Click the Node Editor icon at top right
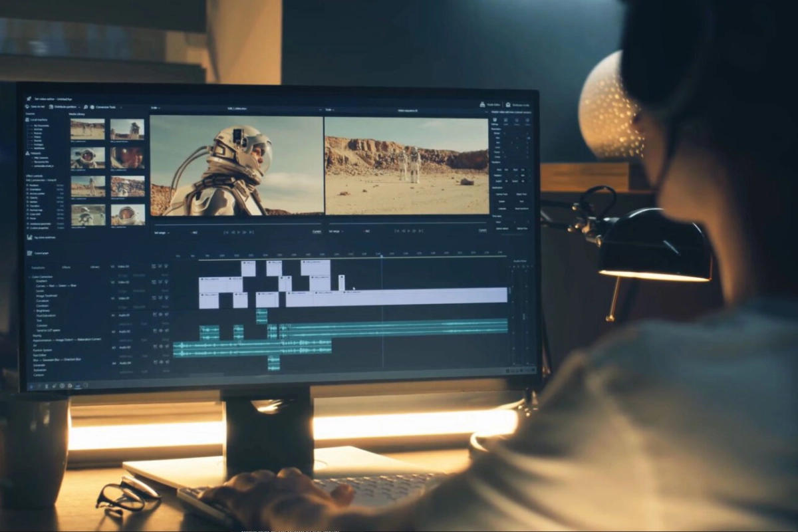The height and width of the screenshot is (532, 798). click(483, 104)
